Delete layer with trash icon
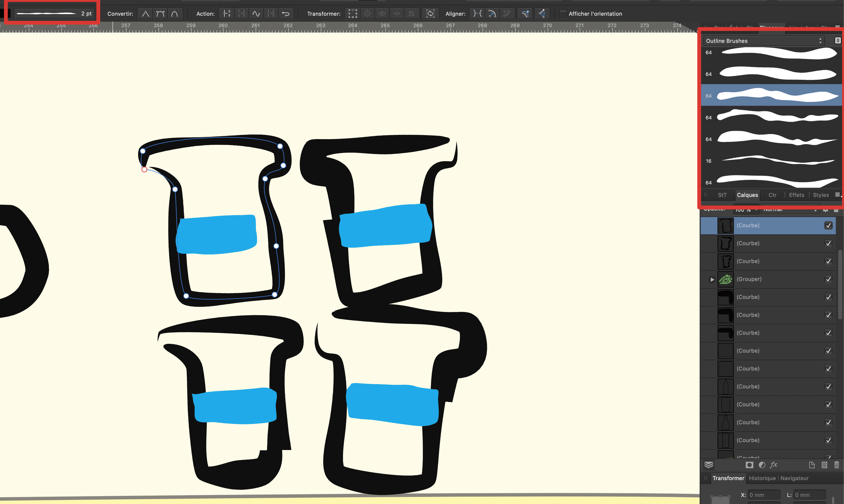This screenshot has height=504, width=844. point(836,465)
